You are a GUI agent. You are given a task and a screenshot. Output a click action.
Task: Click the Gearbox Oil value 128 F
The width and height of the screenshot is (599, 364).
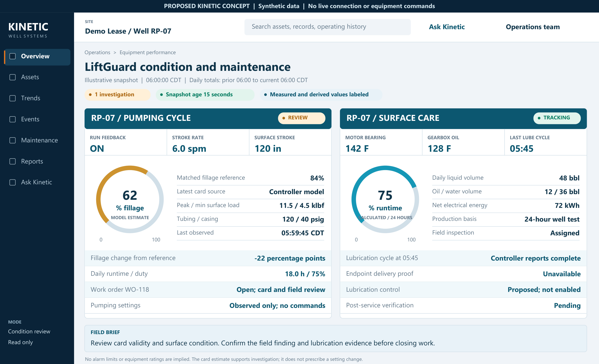click(439, 149)
